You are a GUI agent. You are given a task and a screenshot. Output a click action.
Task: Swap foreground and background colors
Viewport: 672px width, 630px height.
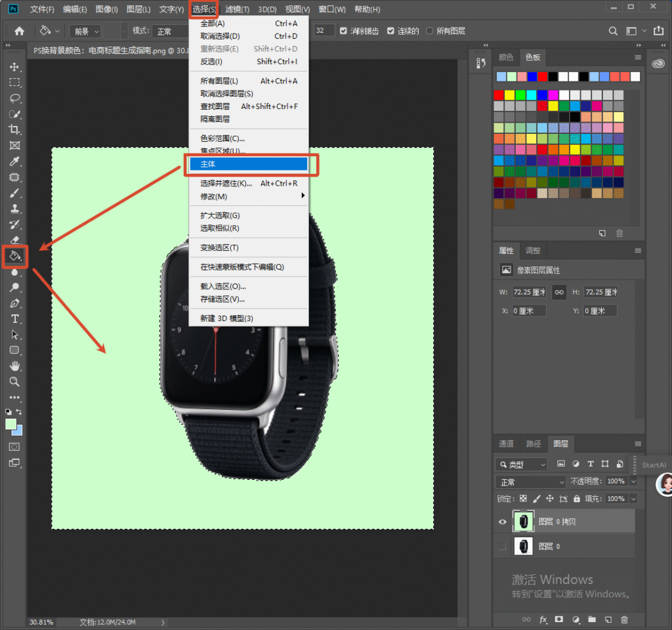19,412
